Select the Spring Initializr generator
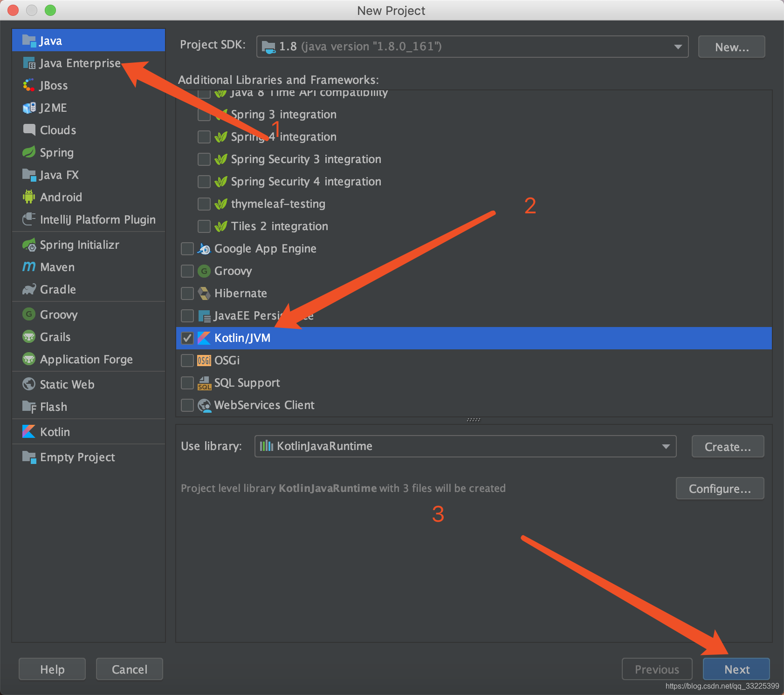This screenshot has width=784, height=695. pyautogui.click(x=79, y=245)
